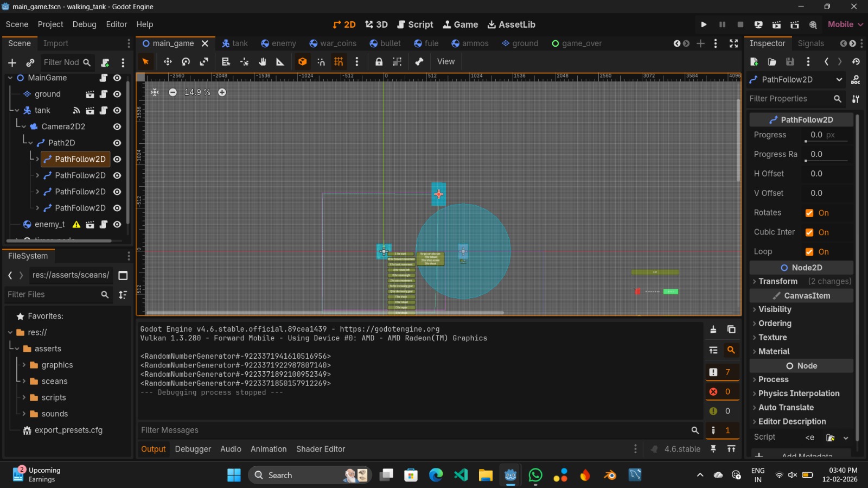
Task: Toggle grid snap icon in toolbar
Action: pos(339,62)
